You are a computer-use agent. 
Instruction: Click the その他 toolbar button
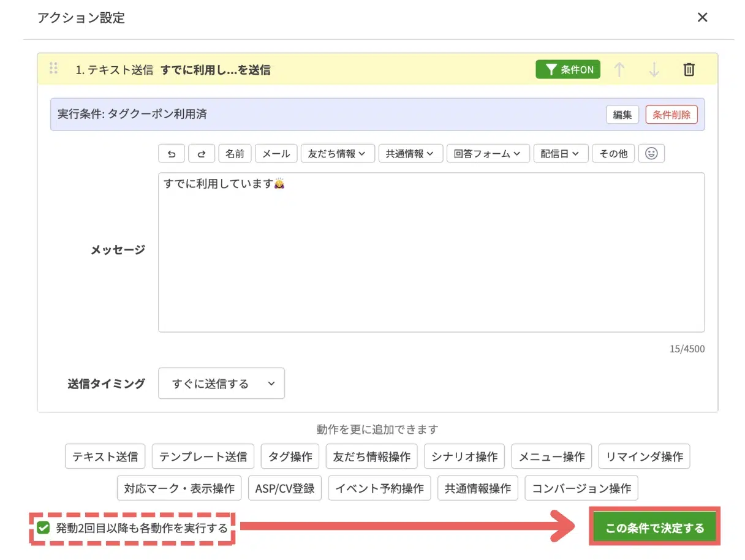click(x=613, y=154)
